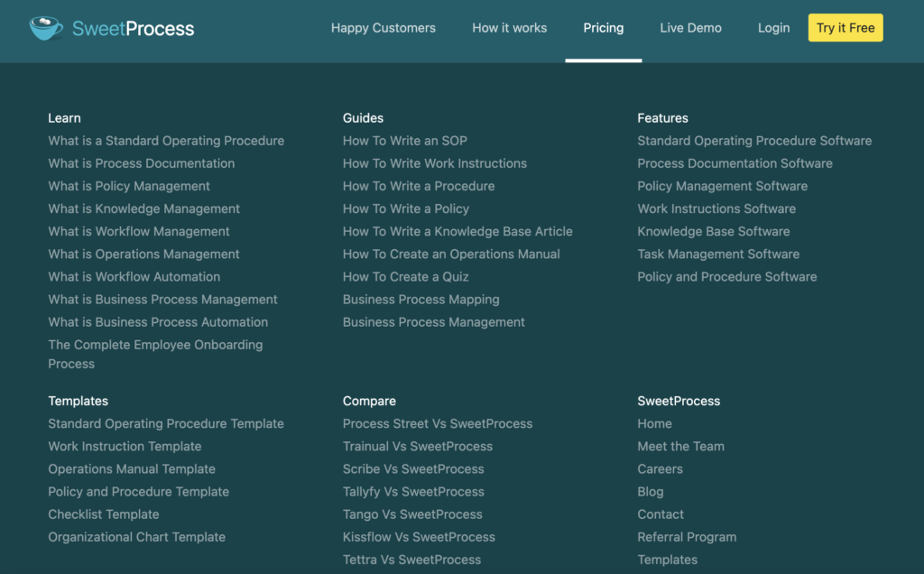The height and width of the screenshot is (574, 924).
Task: Click Business Process Mapping link
Action: [x=420, y=300]
